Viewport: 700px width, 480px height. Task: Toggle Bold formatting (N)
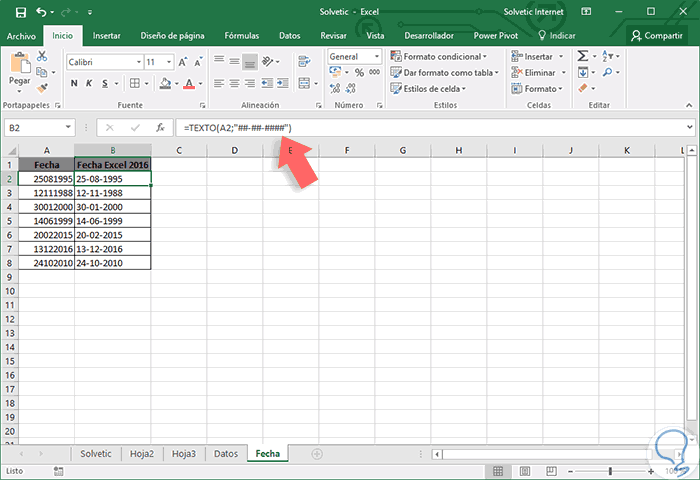pyautogui.click(x=73, y=84)
